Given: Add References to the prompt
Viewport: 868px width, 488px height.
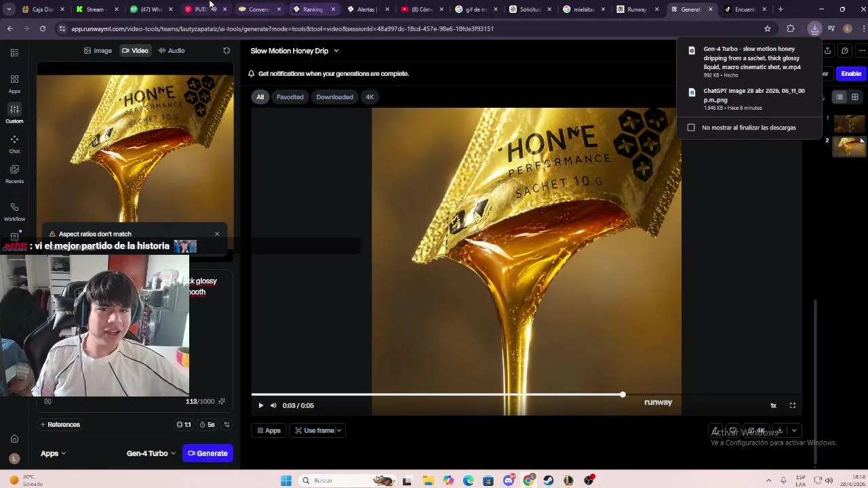Looking at the screenshot, I should coord(60,425).
